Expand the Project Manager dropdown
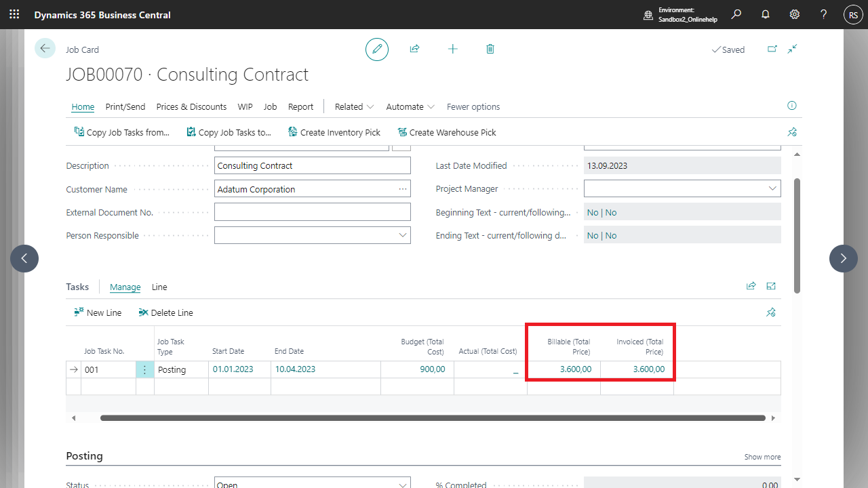Viewport: 868px width, 488px height. (772, 188)
